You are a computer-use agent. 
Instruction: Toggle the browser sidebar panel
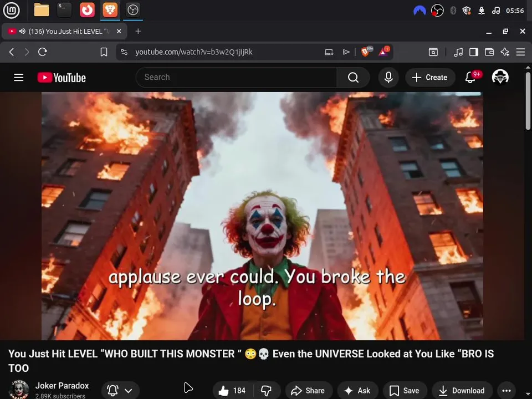click(x=474, y=52)
